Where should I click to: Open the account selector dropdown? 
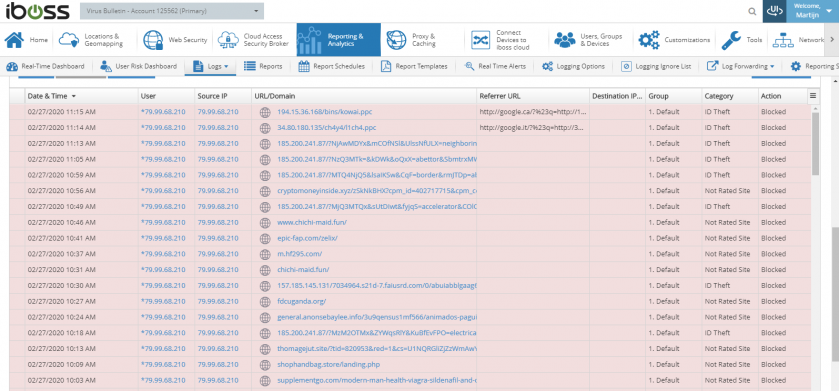point(172,11)
